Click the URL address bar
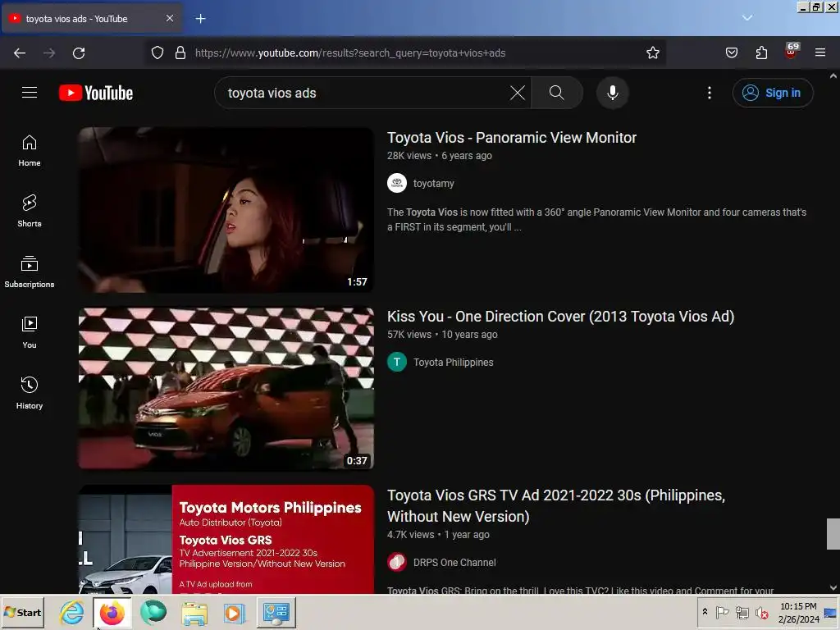 [x=407, y=52]
